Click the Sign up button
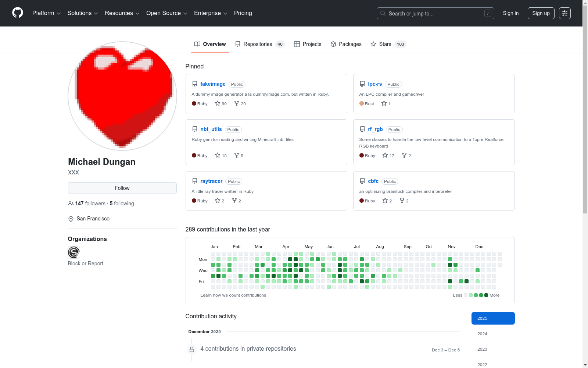The height and width of the screenshot is (368, 588). [x=541, y=13]
